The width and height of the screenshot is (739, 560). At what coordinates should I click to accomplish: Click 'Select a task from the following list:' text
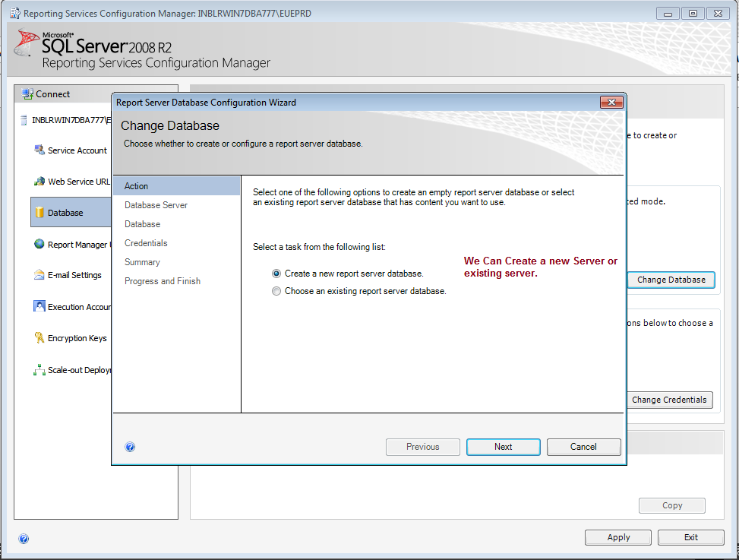pos(319,247)
